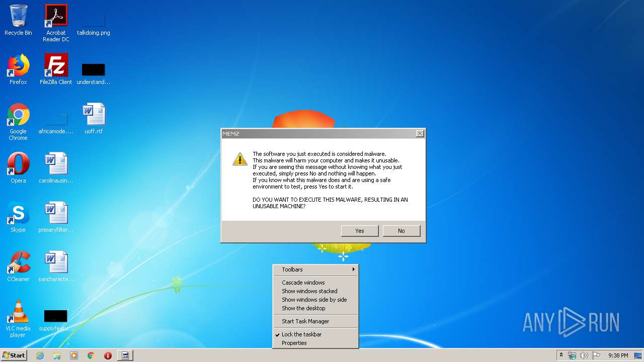Viewport: 644px width, 362px height.
Task: Choose 'Cascade windows' from context menu
Action: 315,283
